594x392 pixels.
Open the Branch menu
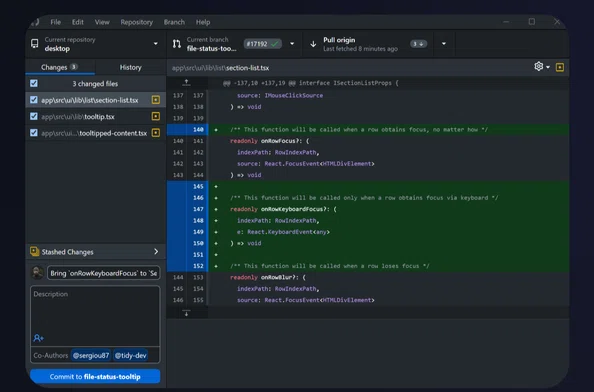(174, 22)
